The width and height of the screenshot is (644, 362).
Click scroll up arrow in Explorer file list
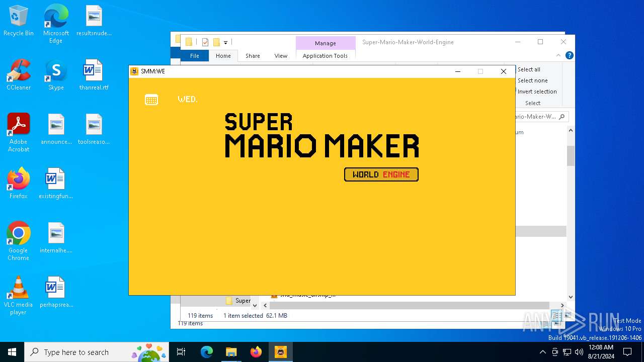[x=571, y=130]
